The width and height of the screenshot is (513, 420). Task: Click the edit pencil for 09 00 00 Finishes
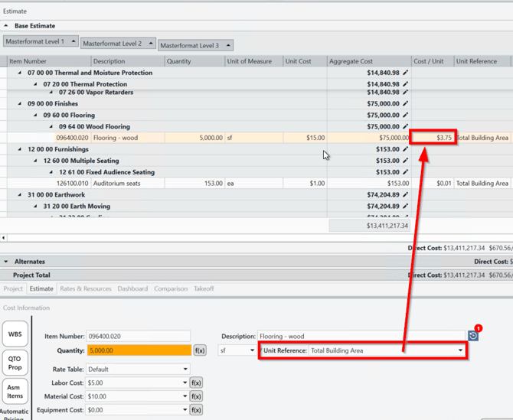pos(406,104)
